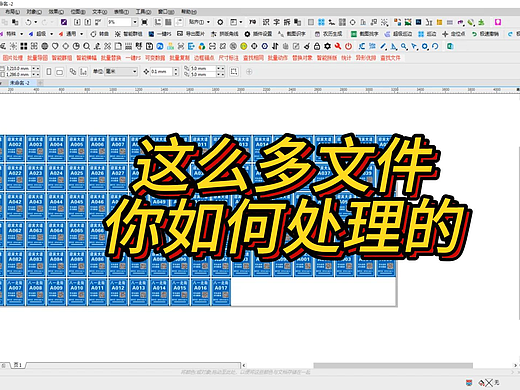Click the 超级抠边 toolbar button

(x=398, y=34)
